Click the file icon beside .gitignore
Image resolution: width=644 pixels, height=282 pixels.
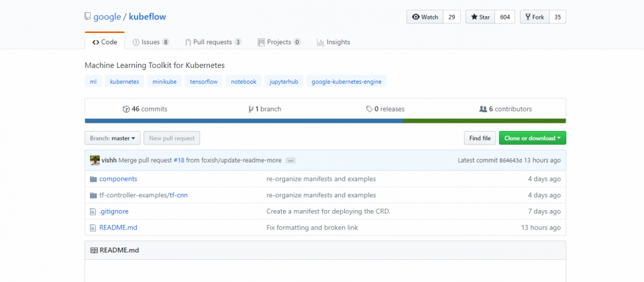[93, 211]
